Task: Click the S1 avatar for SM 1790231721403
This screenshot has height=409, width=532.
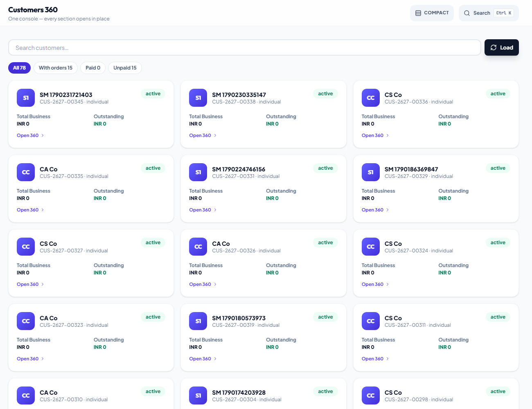Action: pyautogui.click(x=26, y=98)
